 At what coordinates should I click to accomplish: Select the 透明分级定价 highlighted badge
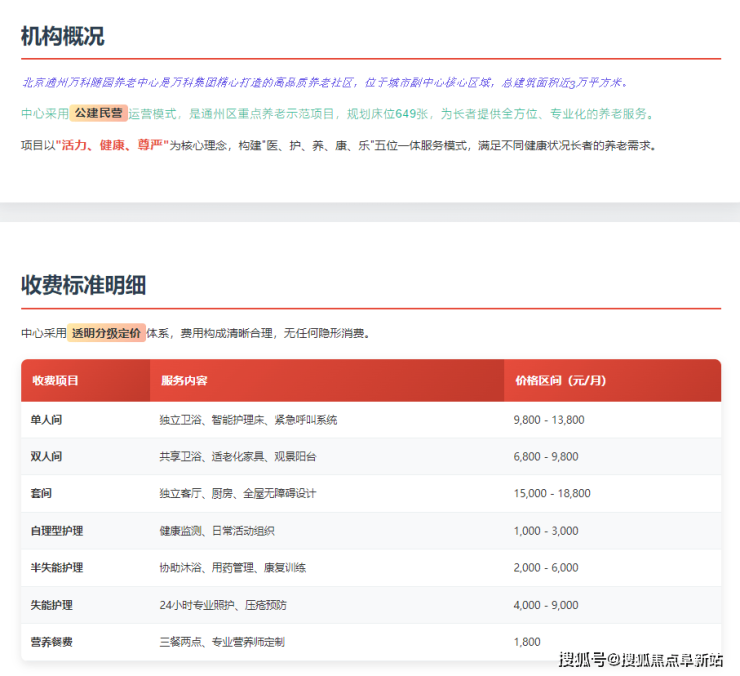[107, 333]
